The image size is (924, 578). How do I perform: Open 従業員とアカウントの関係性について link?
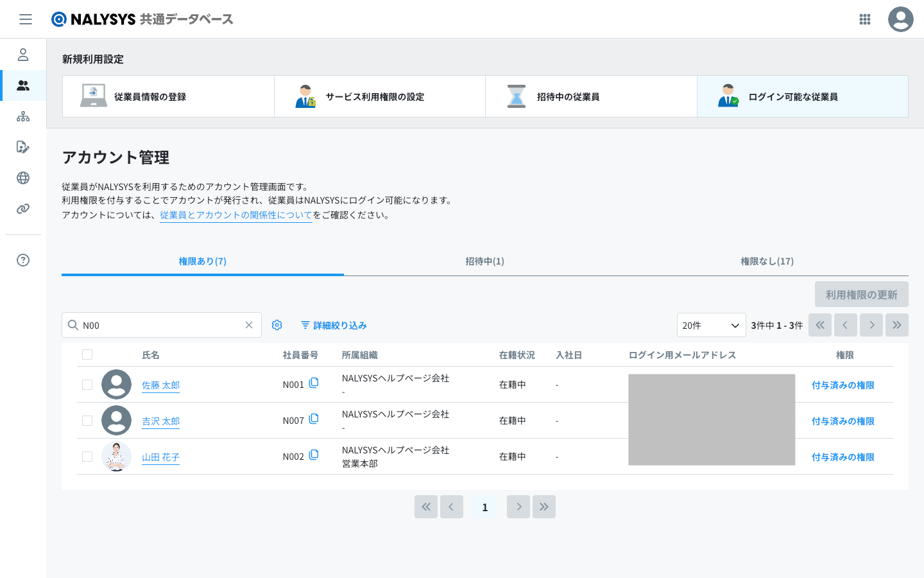(235, 215)
